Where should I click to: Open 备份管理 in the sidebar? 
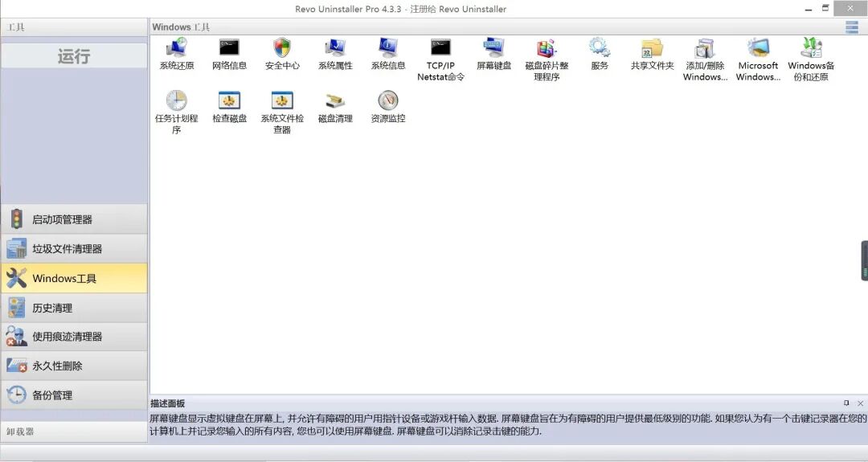(74, 395)
